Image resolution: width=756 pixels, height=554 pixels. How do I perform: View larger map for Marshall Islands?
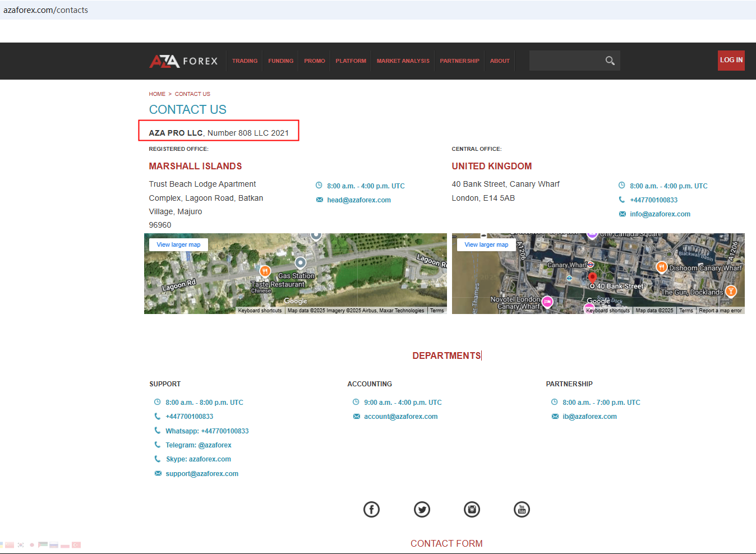click(178, 244)
